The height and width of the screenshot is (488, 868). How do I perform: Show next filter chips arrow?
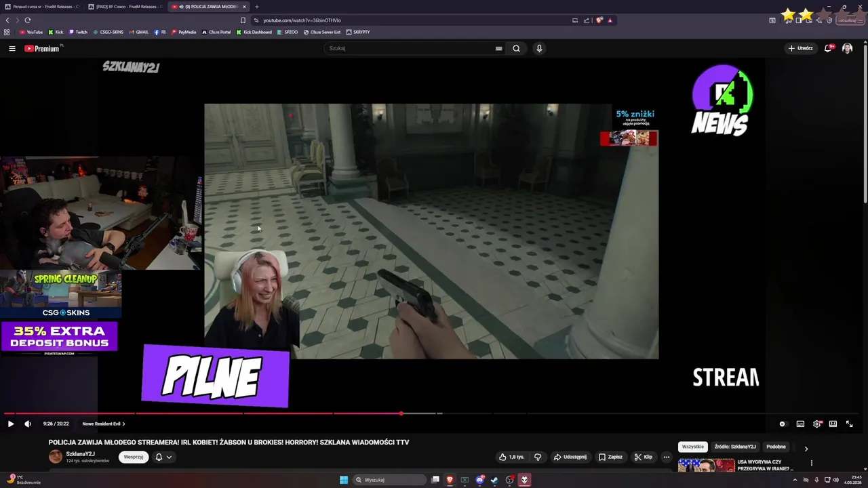[x=806, y=448]
